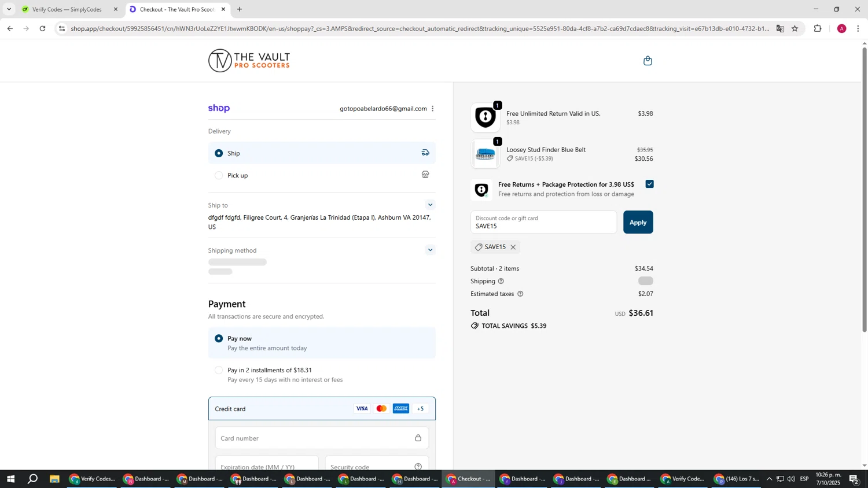Click the Shop Pay logo
Screen dimensions: 868x488
coord(219,108)
